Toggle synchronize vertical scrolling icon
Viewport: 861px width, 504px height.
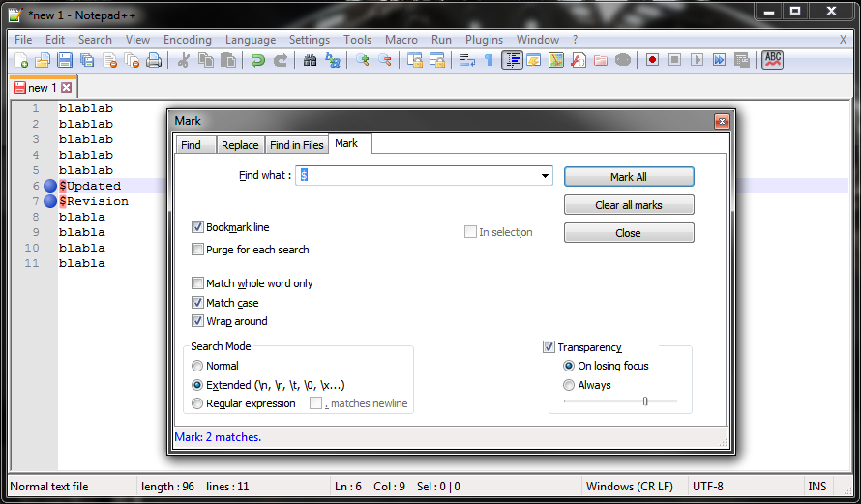point(415,60)
